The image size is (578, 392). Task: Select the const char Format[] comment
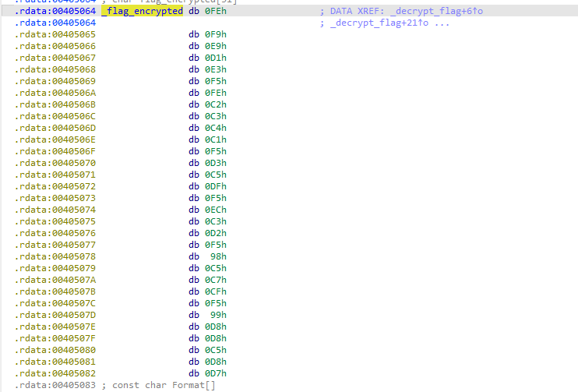(x=158, y=385)
